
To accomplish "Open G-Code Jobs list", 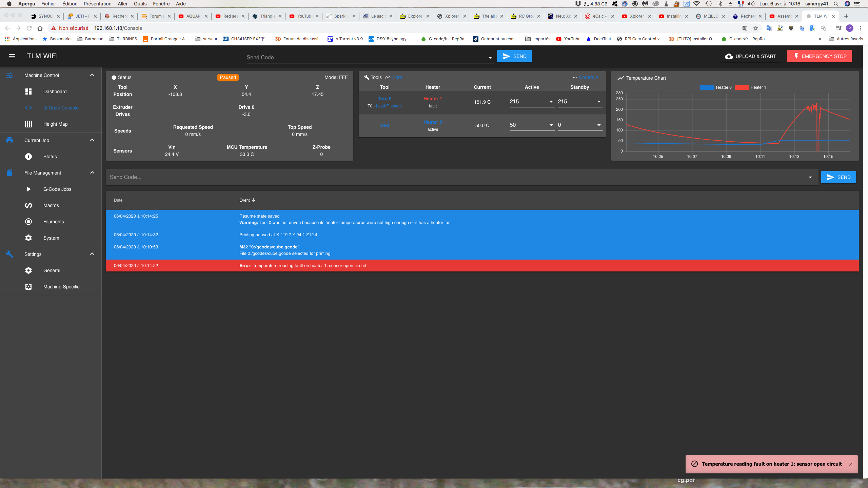I will point(57,189).
